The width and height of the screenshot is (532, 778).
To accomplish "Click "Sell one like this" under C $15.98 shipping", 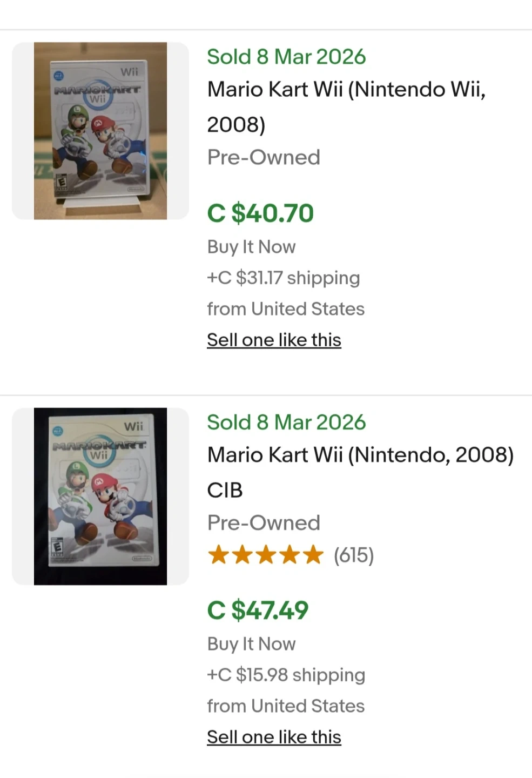I will click(274, 737).
